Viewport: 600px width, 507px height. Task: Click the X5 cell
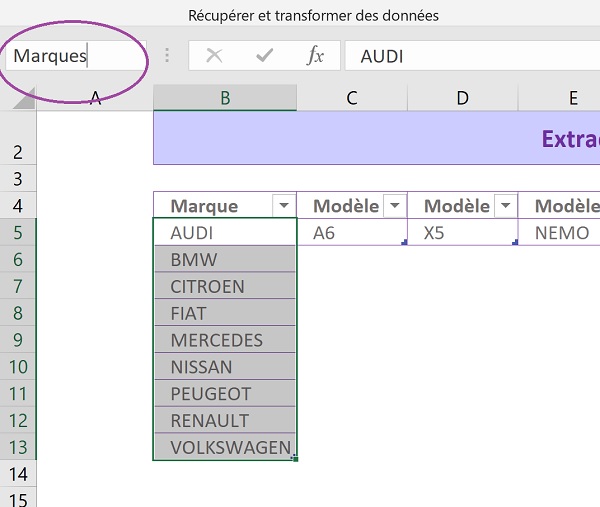pyautogui.click(x=463, y=232)
